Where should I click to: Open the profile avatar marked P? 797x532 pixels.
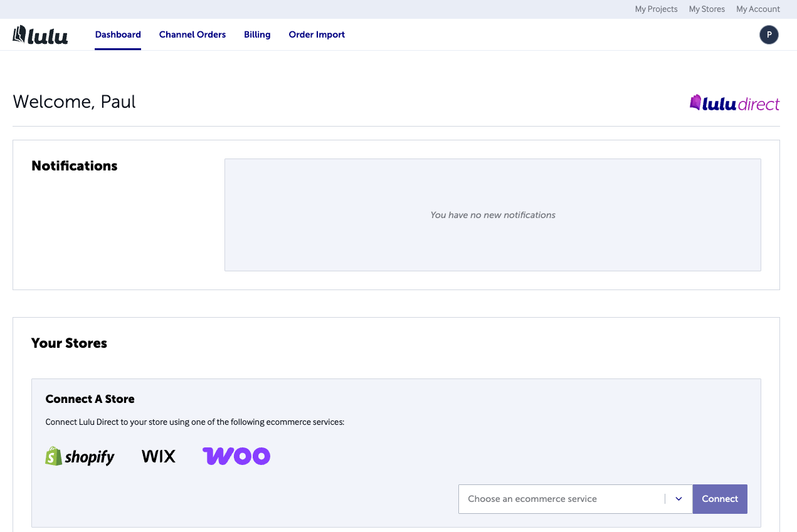coord(769,34)
